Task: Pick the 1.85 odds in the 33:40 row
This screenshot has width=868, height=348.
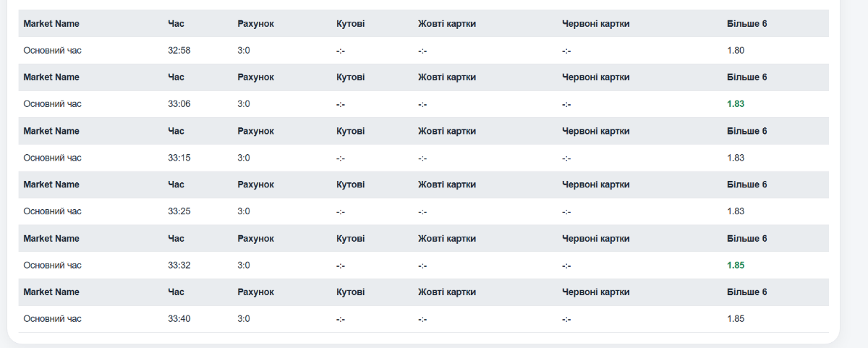Action: click(x=736, y=319)
